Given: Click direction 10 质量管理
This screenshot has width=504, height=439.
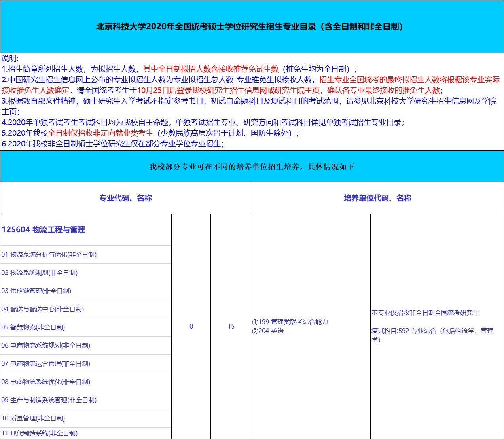Looking at the screenshot, I should (x=33, y=418).
